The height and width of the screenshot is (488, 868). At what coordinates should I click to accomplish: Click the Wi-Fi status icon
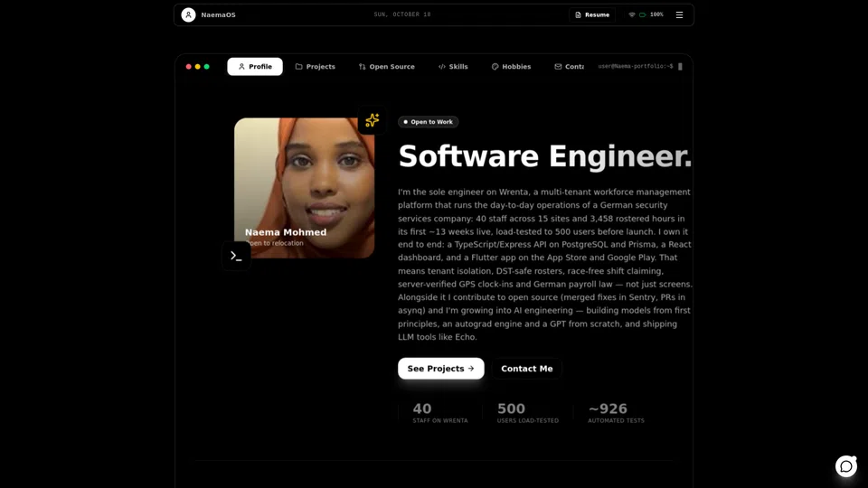(x=632, y=15)
